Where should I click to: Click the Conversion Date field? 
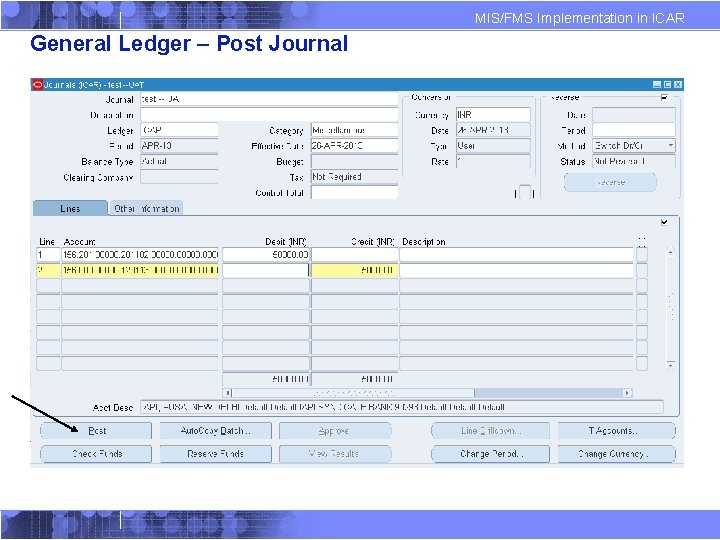tap(493, 130)
